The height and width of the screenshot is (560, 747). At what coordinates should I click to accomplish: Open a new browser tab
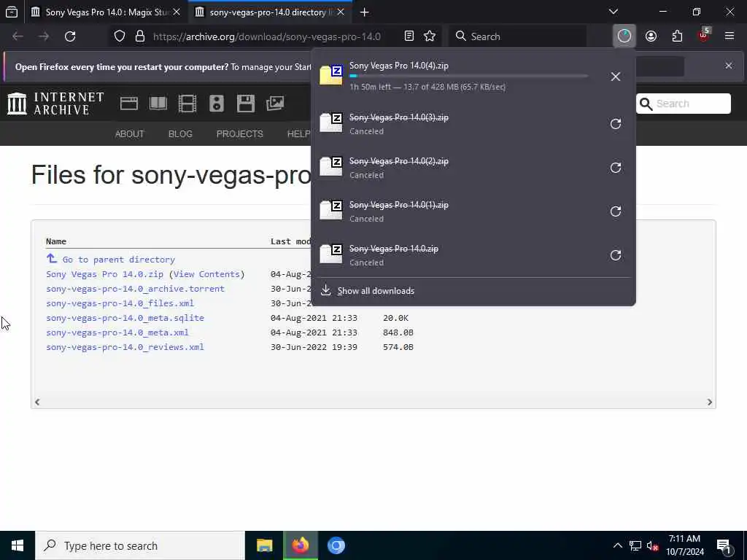pos(365,12)
